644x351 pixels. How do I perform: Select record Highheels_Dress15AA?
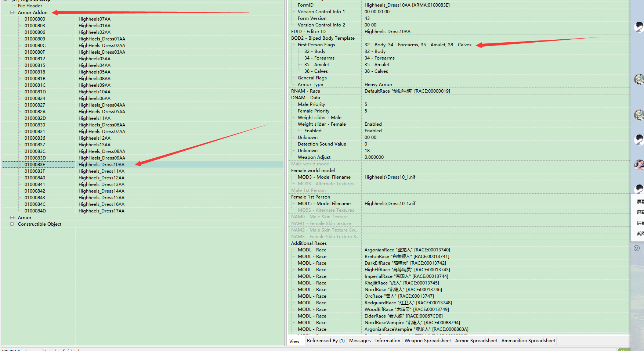point(101,197)
